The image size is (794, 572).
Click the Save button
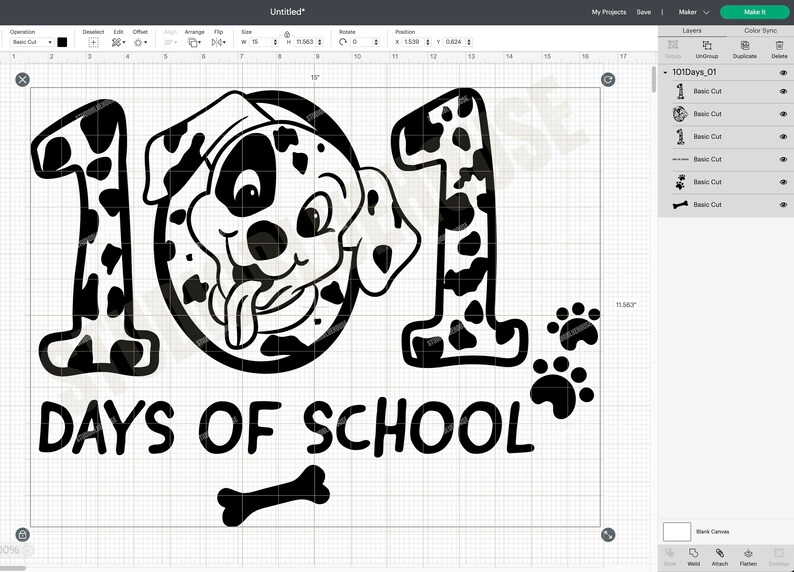(x=644, y=12)
